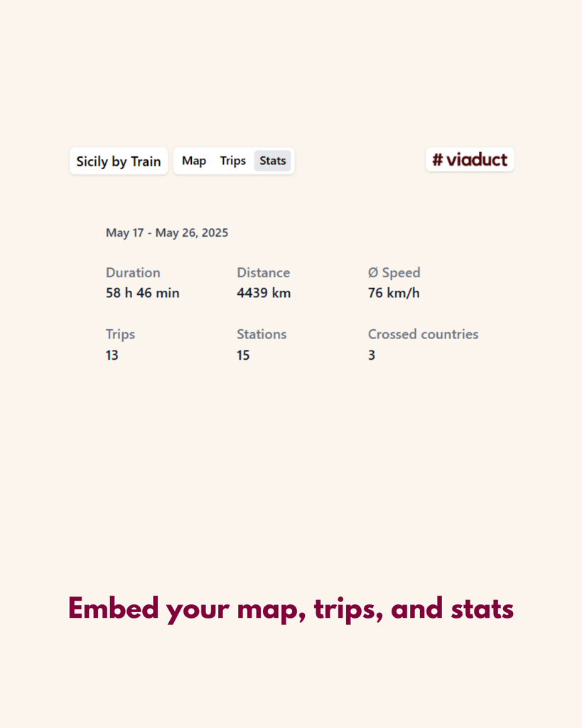Click the Trips stat label
Screen dimensions: 582x728
pyautogui.click(x=121, y=334)
